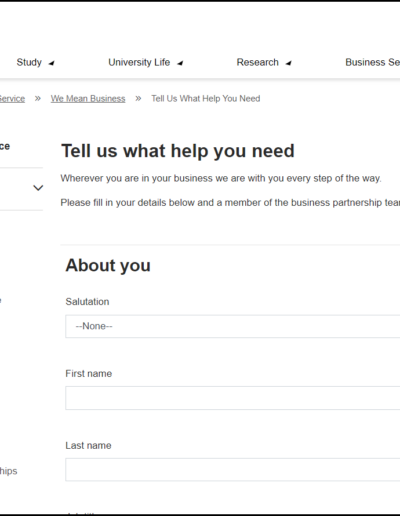Viewport: 400px width, 516px height.
Task: Focus the First name text field
Action: coord(233,398)
